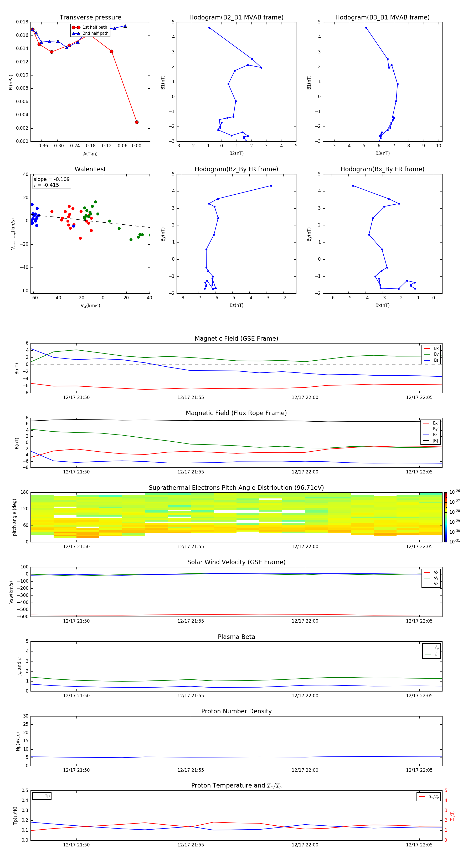The image size is (473, 868).
Task: Click the Vy legend entry in velocity plot
Action: [431, 578]
